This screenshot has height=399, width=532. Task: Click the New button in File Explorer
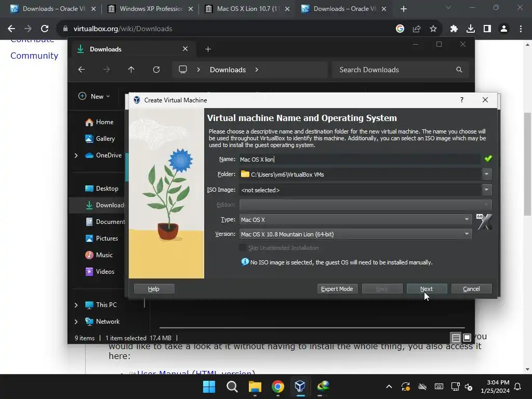(x=95, y=96)
